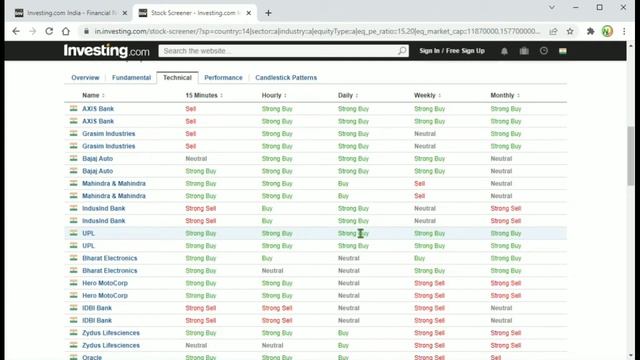Click the India flag beside Oracle
This screenshot has width=640, height=360.
pos(73,357)
